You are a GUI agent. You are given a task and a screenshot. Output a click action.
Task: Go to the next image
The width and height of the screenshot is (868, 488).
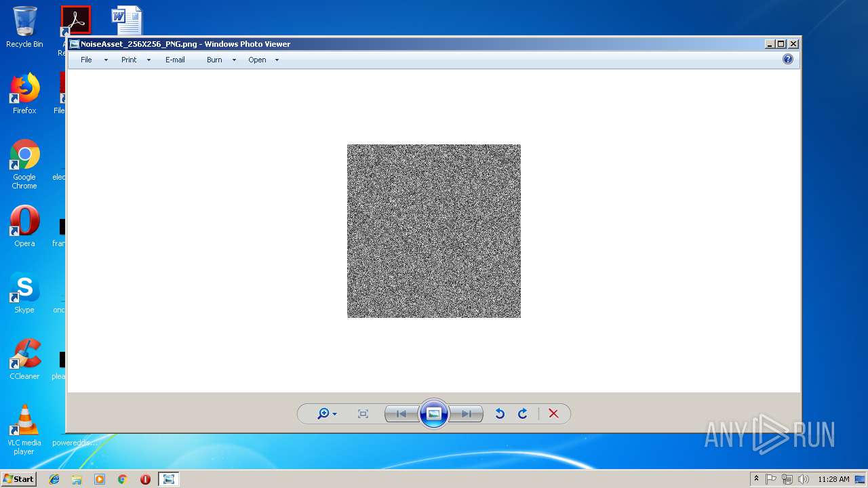coord(466,413)
